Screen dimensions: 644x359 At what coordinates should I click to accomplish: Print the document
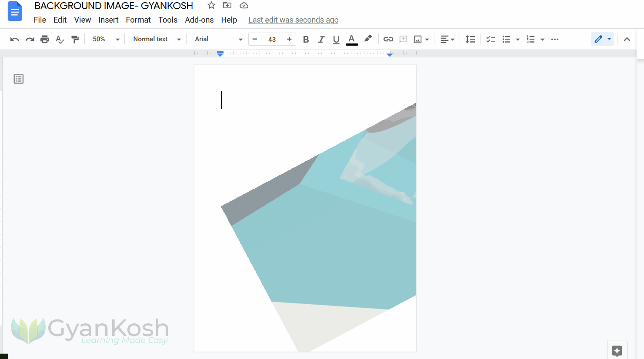point(45,39)
